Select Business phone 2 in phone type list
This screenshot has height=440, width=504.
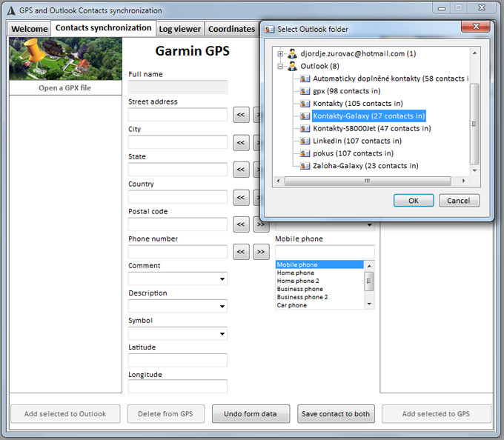click(x=320, y=297)
